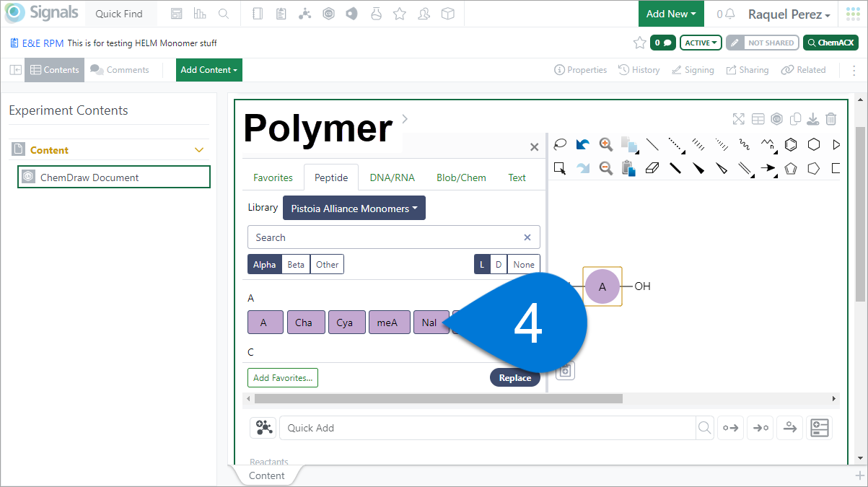Switch to the Blob/Chem tab
This screenshot has height=487, width=868.
(x=461, y=177)
